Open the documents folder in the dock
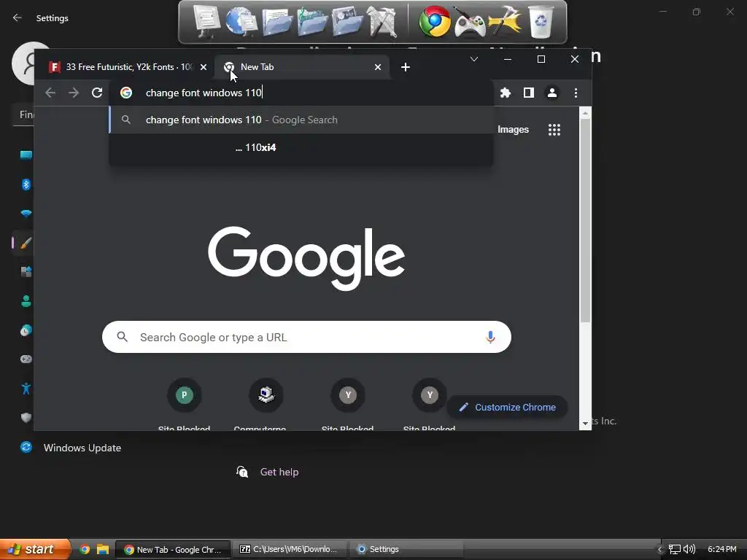 (x=276, y=22)
